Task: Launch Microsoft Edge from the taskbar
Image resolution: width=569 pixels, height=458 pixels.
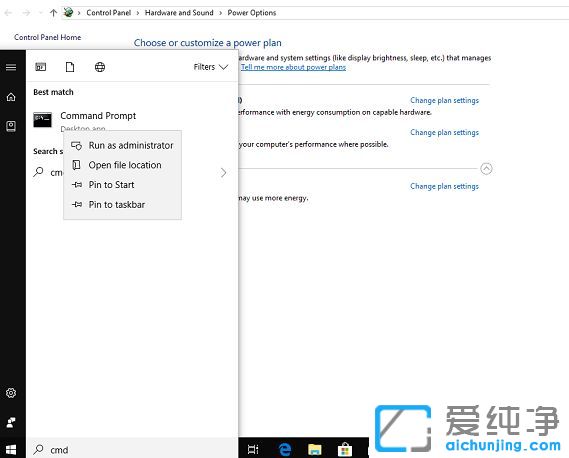Action: pos(285,450)
